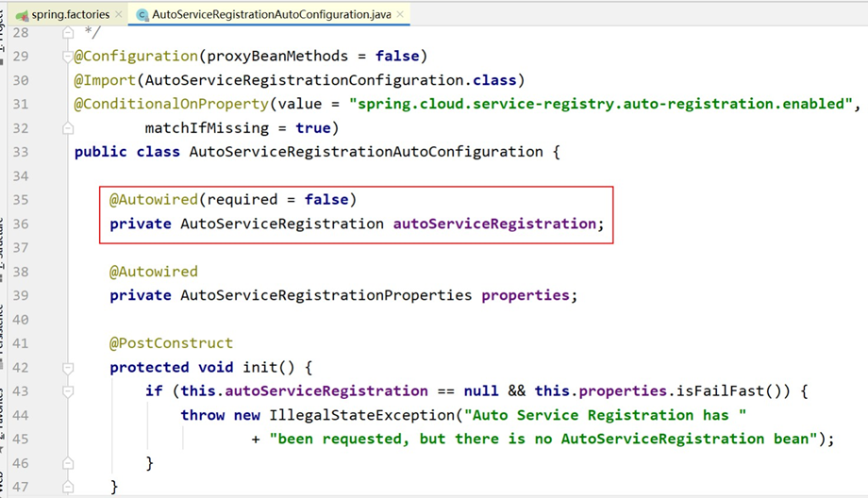Screen dimensions: 868x498
Task: Click string "been requested, but there is no" line
Action: pyautogui.click(x=543, y=440)
